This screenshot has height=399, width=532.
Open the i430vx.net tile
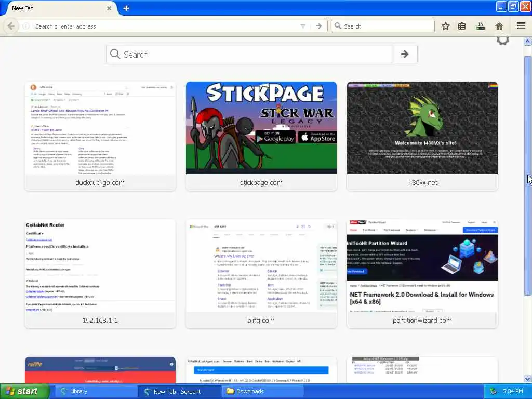422,136
